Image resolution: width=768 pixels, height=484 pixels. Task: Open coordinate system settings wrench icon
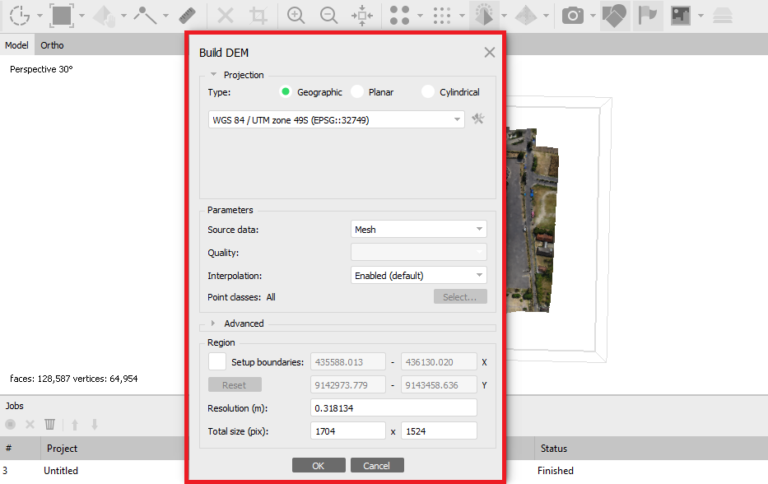[x=479, y=119]
